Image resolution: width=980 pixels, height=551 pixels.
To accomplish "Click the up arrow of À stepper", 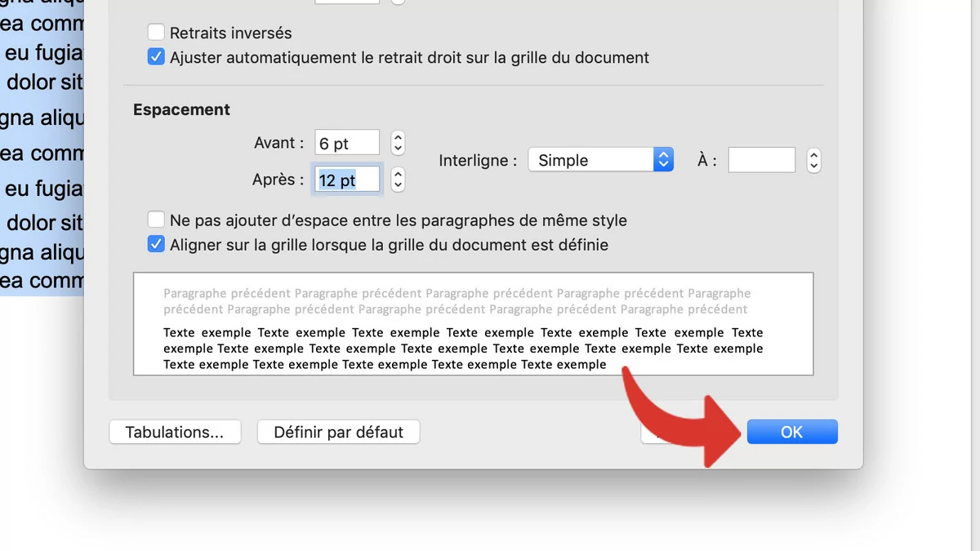I will pos(813,155).
